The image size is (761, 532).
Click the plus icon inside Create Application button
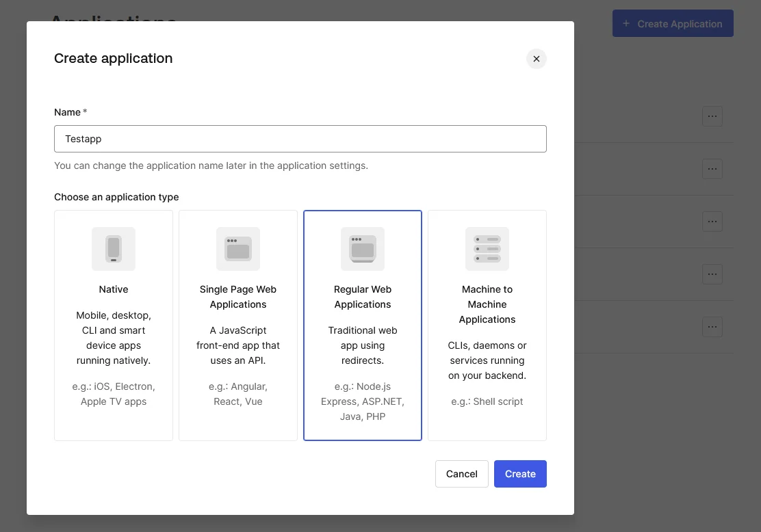click(x=625, y=23)
